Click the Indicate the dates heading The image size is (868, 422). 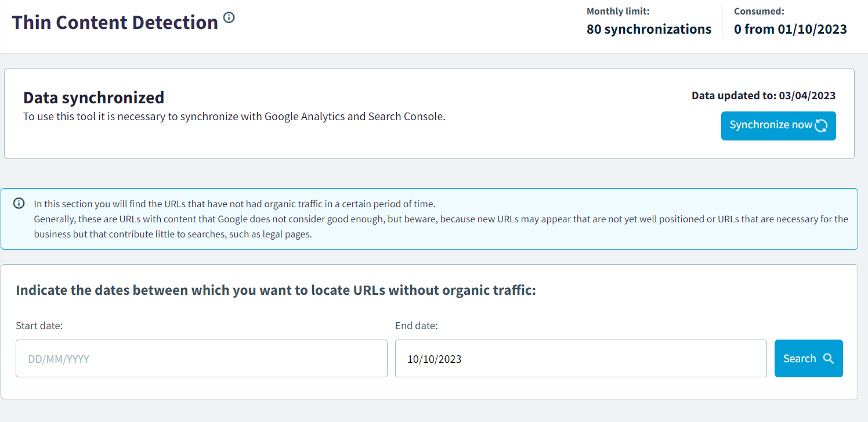click(x=276, y=290)
